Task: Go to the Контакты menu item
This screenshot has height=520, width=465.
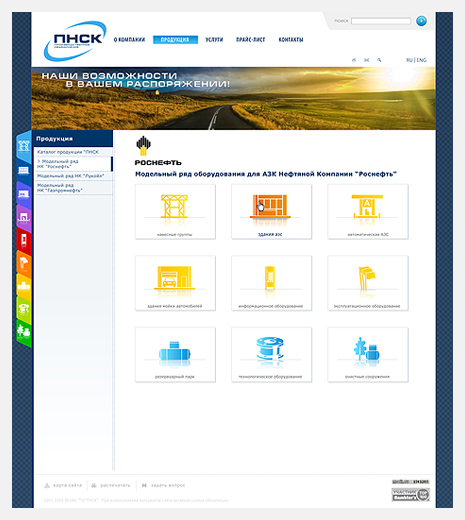Action: pos(291,40)
